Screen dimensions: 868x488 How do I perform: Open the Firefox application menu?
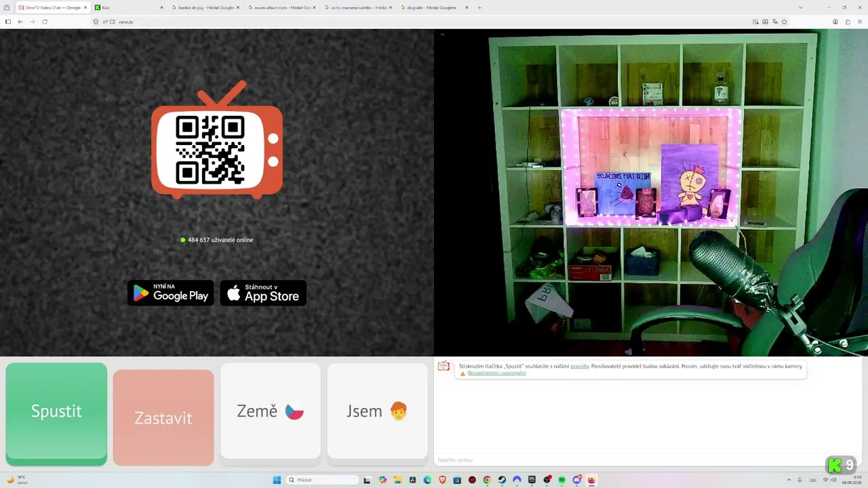tap(860, 22)
